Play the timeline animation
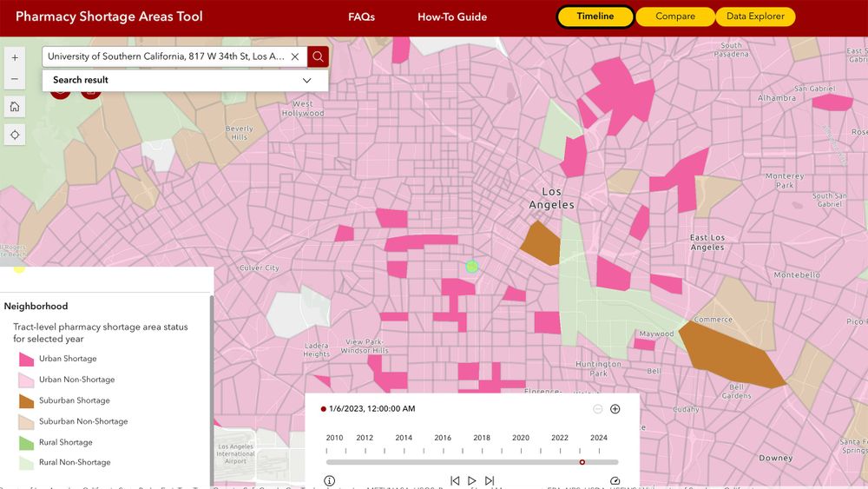The width and height of the screenshot is (868, 489). click(x=471, y=480)
